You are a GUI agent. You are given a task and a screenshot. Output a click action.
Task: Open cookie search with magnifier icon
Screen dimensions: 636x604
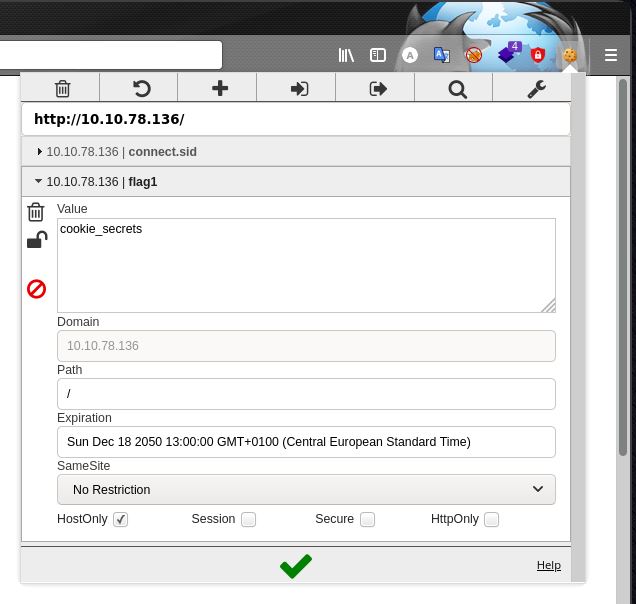(x=458, y=89)
